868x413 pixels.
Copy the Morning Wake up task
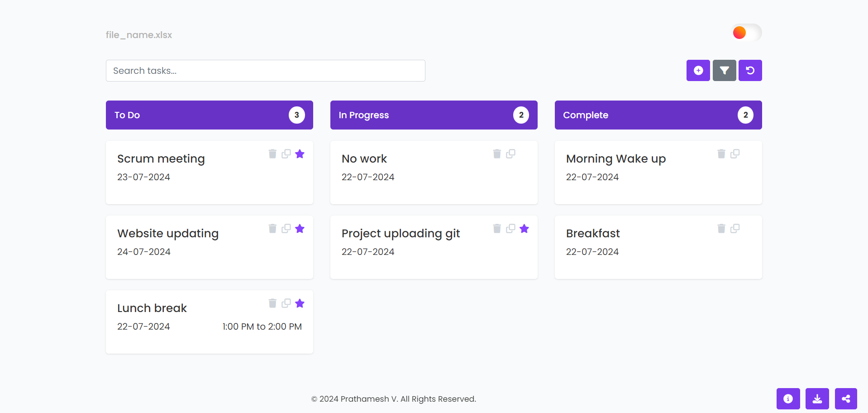coord(735,154)
